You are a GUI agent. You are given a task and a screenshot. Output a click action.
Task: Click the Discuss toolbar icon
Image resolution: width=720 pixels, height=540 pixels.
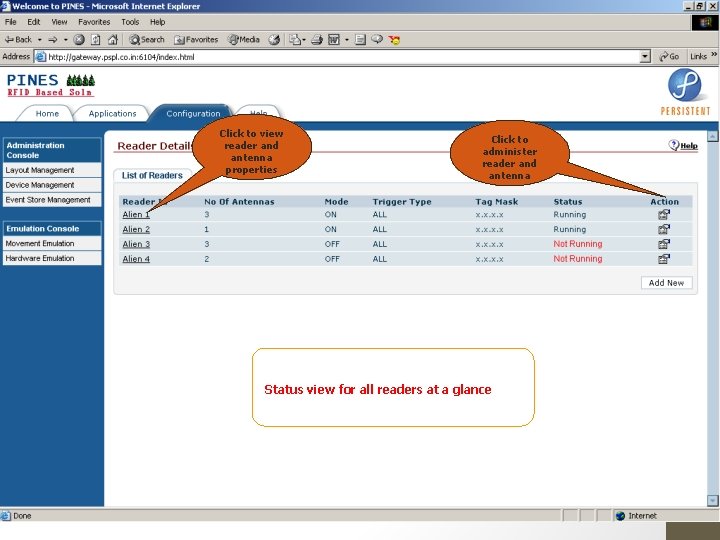click(x=377, y=40)
